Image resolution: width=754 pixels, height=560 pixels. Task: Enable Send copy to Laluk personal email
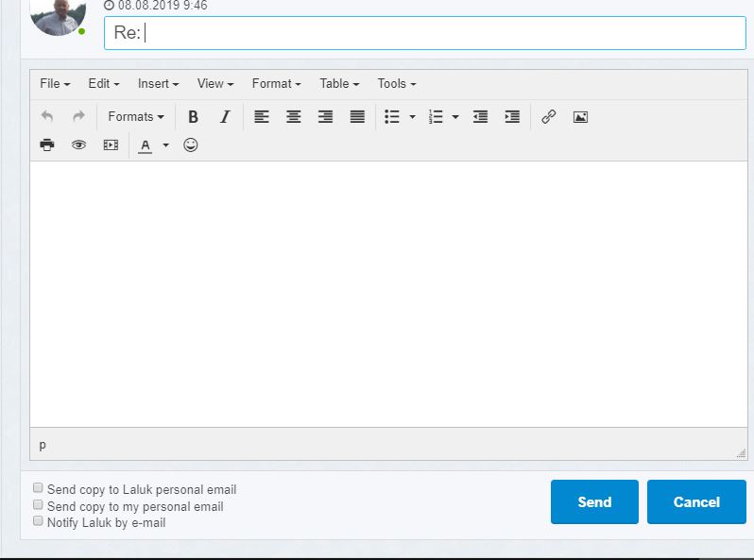(x=39, y=489)
